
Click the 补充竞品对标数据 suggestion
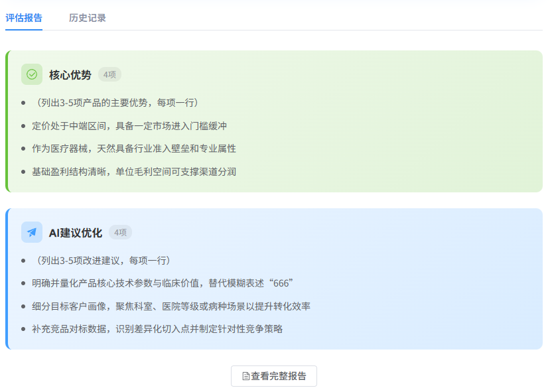click(157, 329)
